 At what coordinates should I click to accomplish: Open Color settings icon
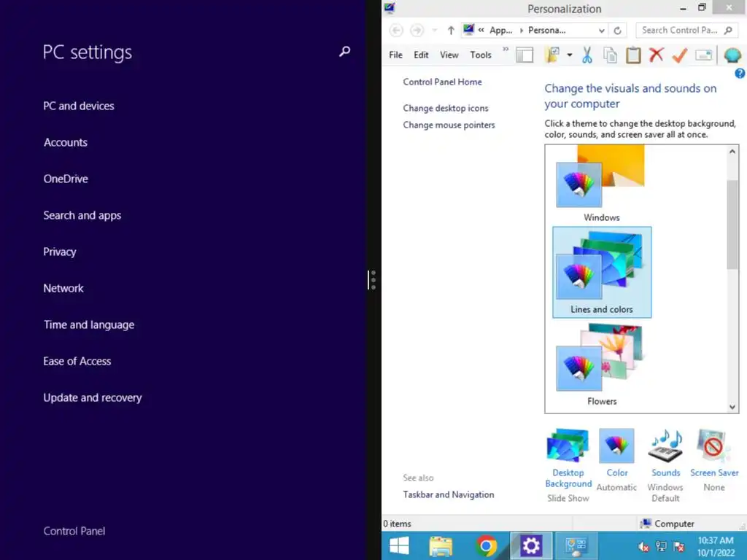click(616, 446)
